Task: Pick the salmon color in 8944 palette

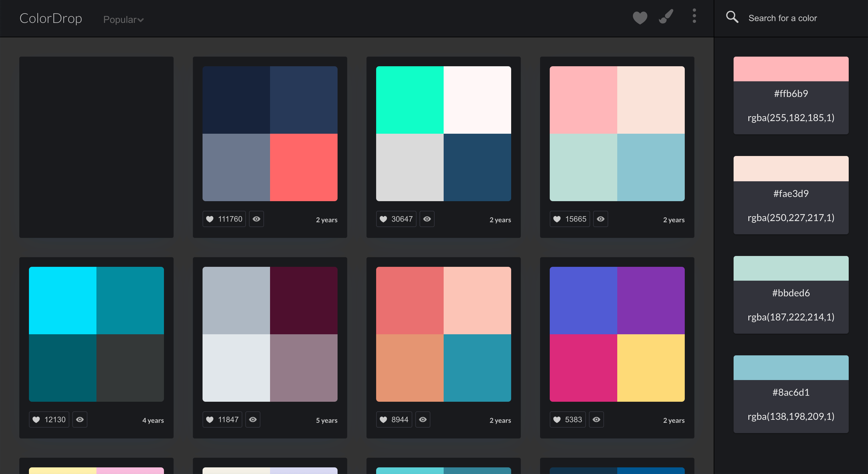Action: coord(410,301)
